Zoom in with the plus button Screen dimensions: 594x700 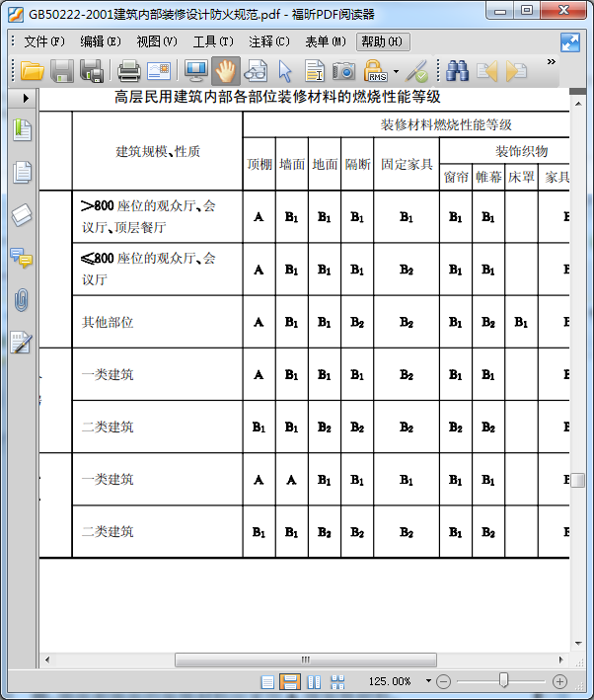point(559,681)
